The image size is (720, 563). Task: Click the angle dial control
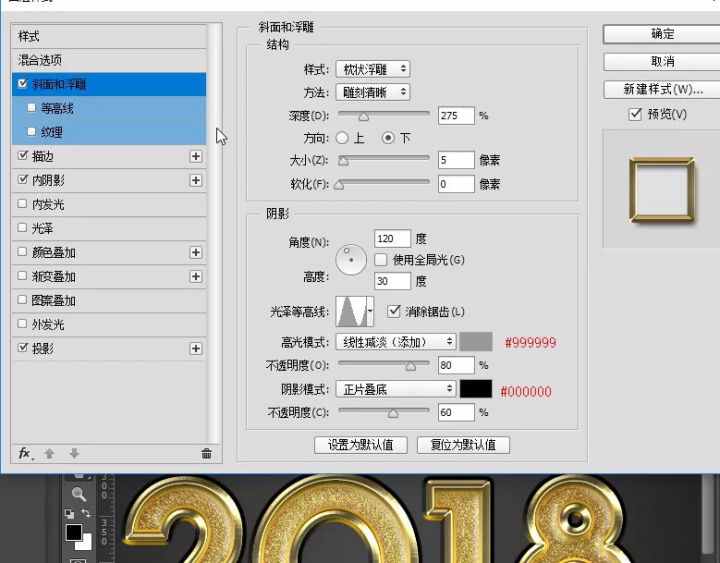click(351, 259)
